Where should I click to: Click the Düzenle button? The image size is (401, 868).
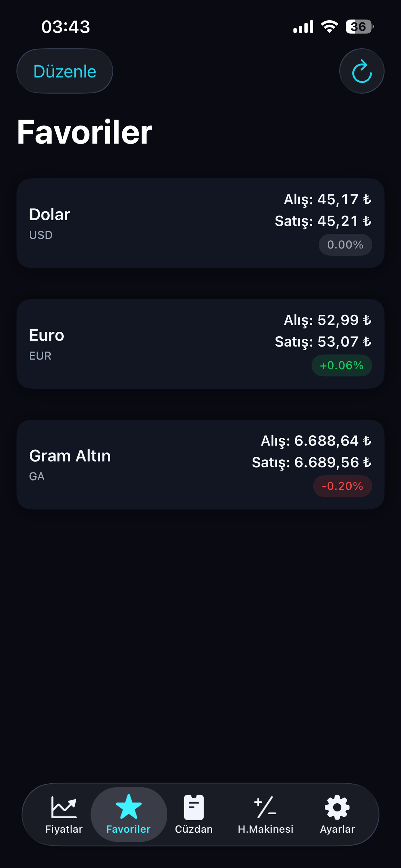(65, 71)
